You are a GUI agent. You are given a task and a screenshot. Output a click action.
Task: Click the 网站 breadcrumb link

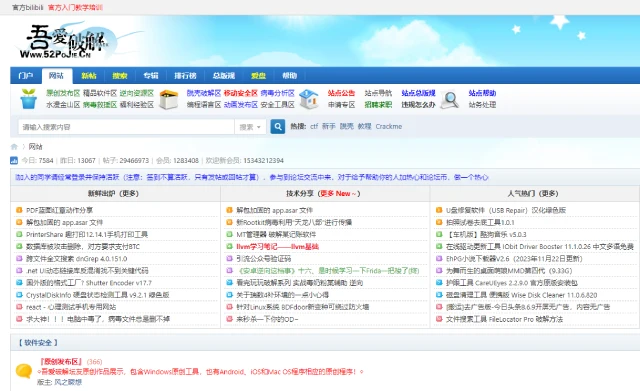(x=36, y=147)
